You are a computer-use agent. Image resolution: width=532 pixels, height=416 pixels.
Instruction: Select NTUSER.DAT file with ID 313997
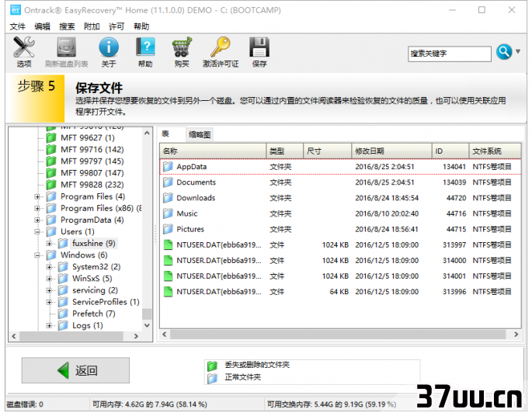click(x=340, y=244)
